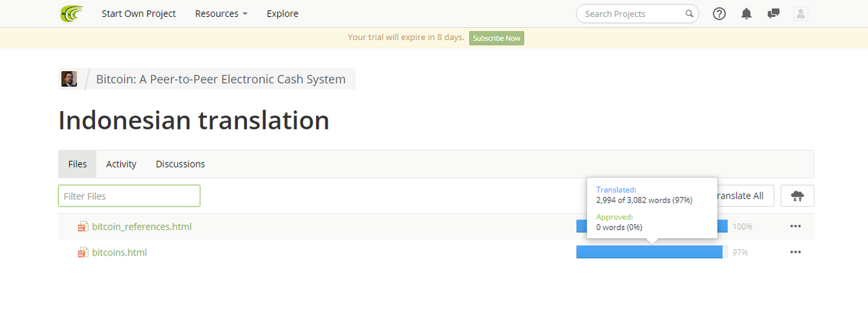Open the project owner avatar thumbnail

[x=69, y=79]
